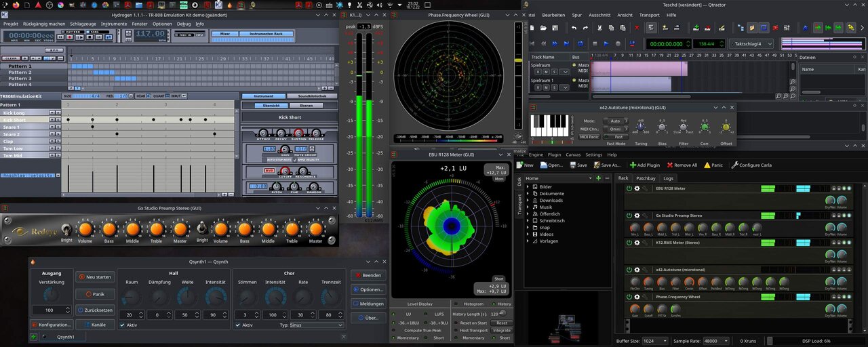Redo action in the Qtractor toolbar

[x=585, y=28]
